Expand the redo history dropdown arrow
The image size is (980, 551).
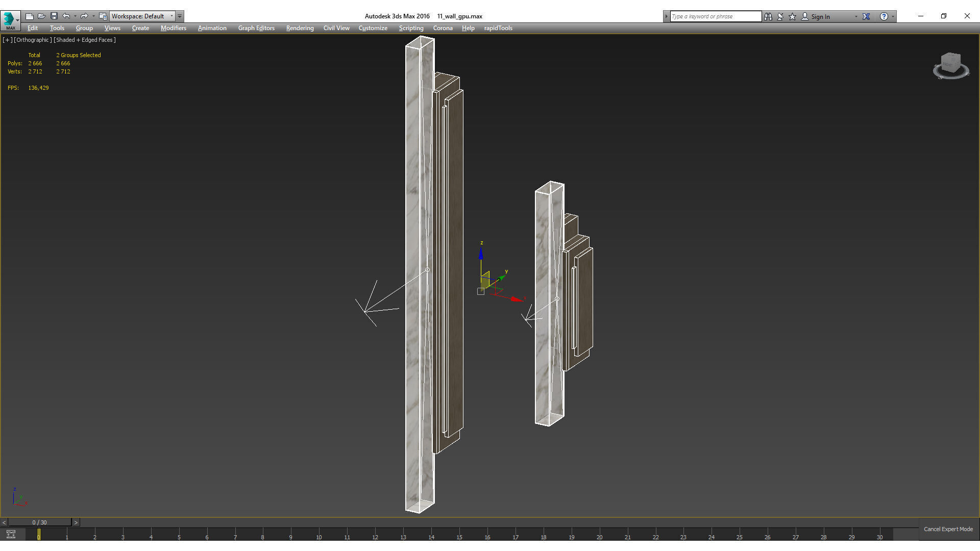93,16
